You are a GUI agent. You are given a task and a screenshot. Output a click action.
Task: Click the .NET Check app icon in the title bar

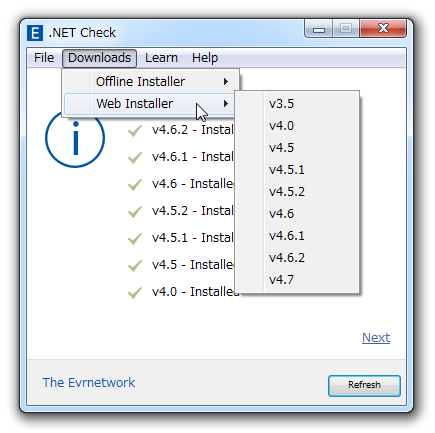point(35,33)
